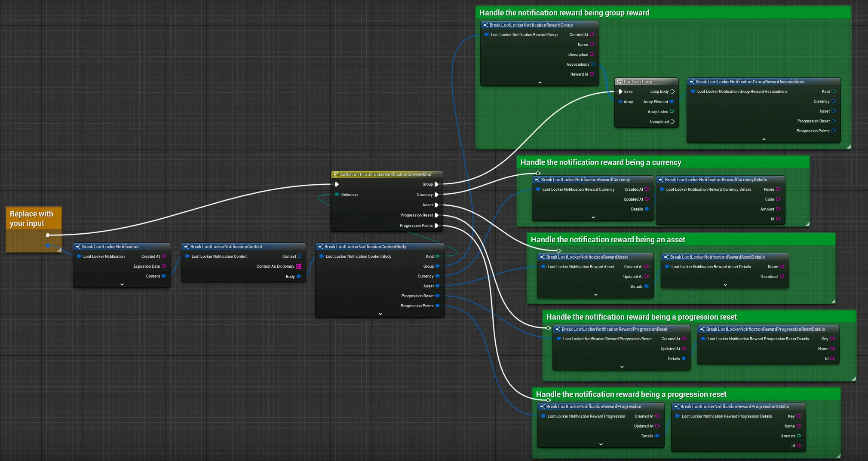Click the Selection pin on the Switch node
868x461 pixels.
(x=337, y=195)
